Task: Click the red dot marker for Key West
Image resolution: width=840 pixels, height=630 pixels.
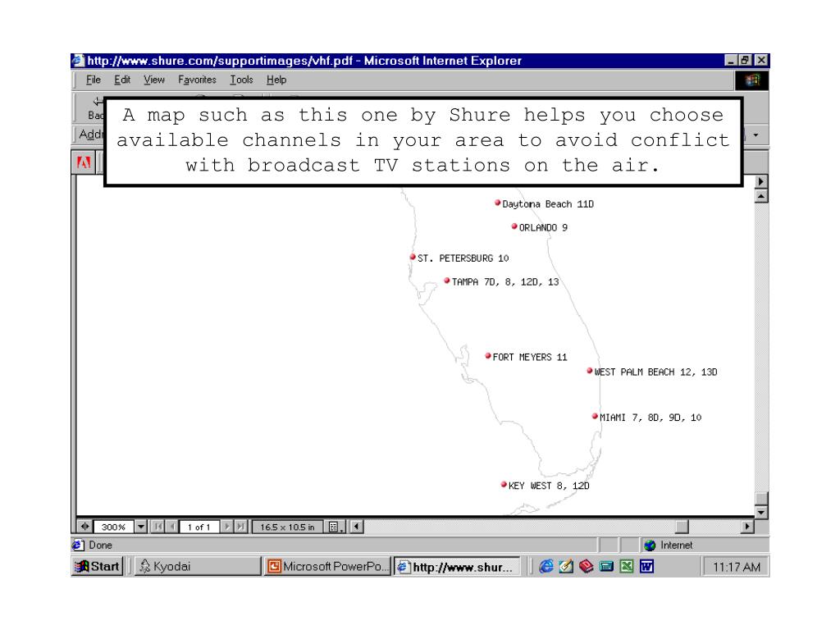Action: coord(504,485)
